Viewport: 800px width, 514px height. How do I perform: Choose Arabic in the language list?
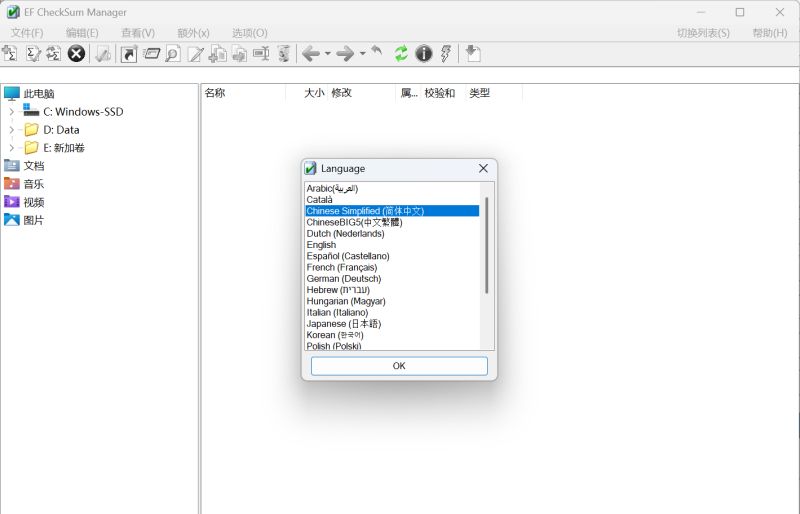pyautogui.click(x=392, y=188)
